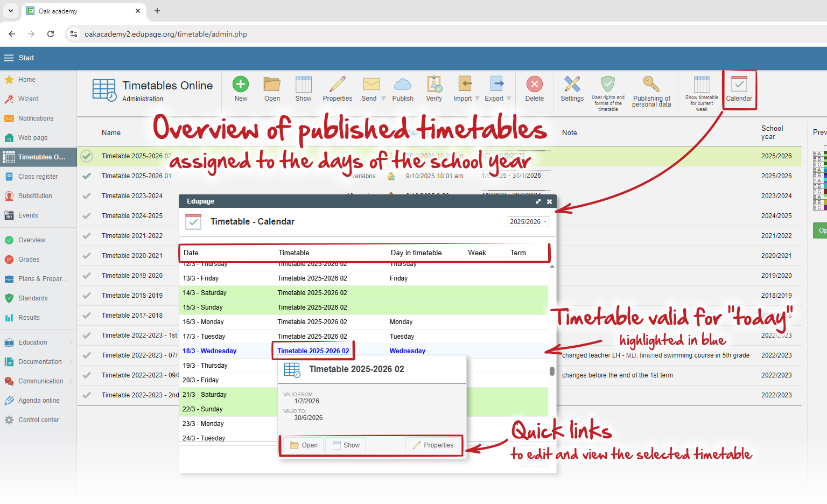Click Publishing of personal data icon

pos(651,85)
